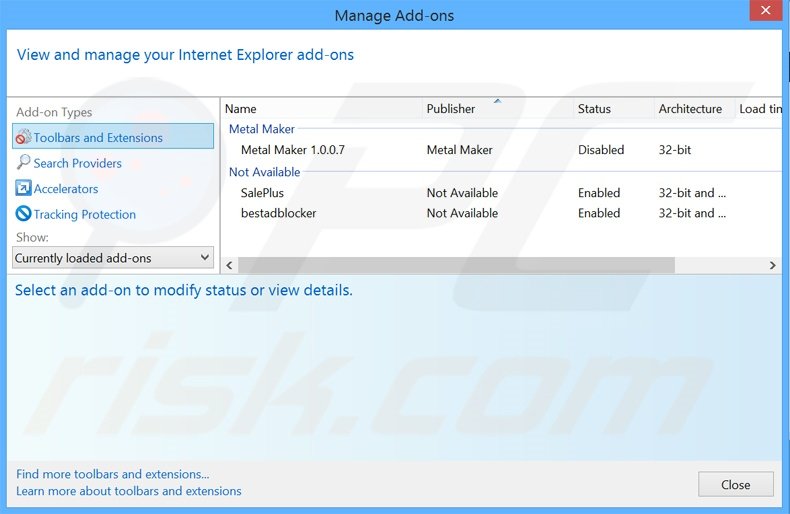Screen dimensions: 790x514
Task: Collapse the Metal Maker group header
Action: tap(261, 129)
